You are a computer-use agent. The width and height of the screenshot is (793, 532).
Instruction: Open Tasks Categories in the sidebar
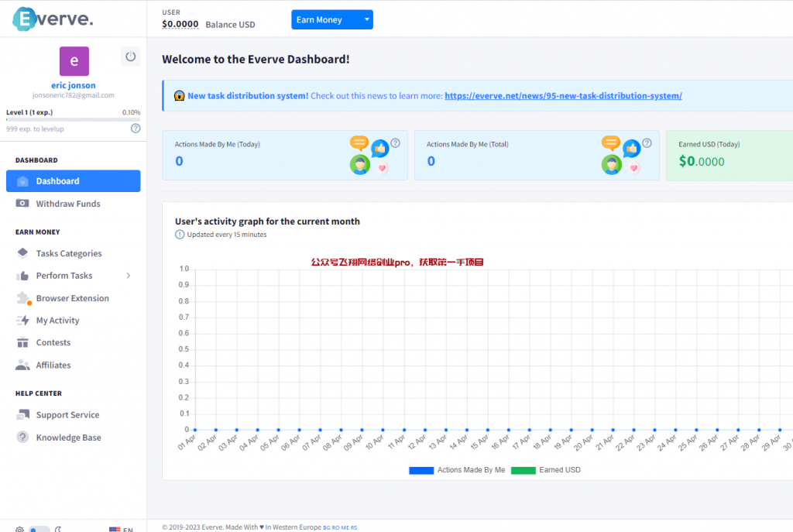[x=68, y=253]
